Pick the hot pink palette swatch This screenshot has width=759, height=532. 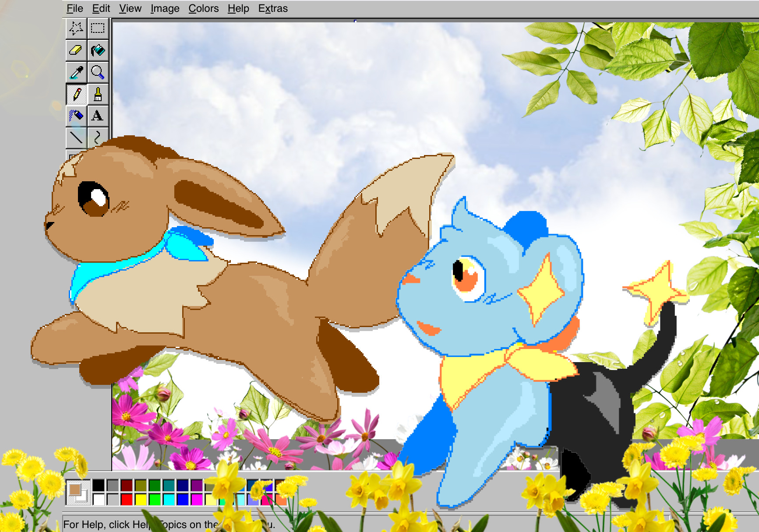pyautogui.click(x=267, y=500)
